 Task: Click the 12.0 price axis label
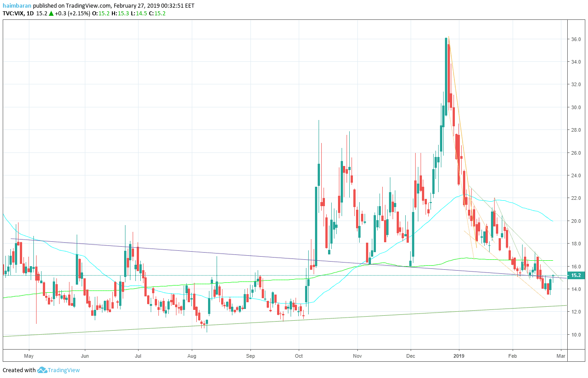(575, 312)
